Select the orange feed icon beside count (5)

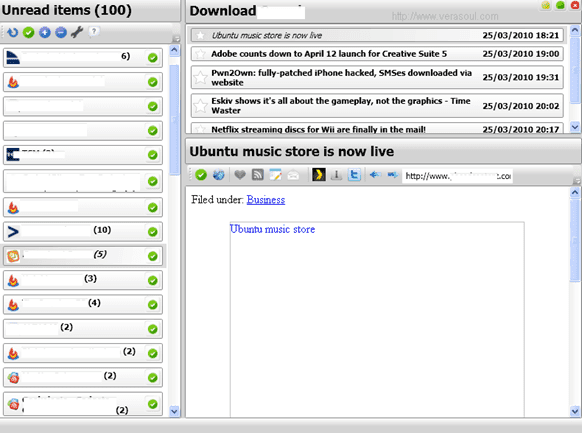(13, 256)
